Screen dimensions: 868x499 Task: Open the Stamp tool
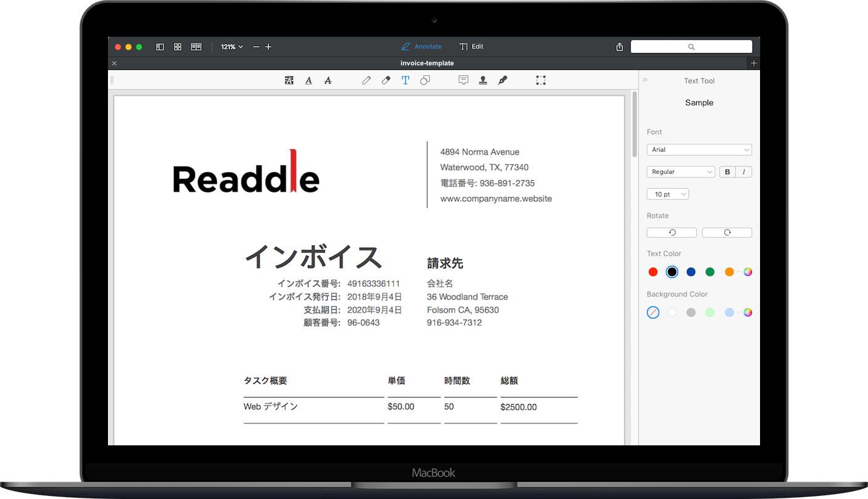pyautogui.click(x=483, y=80)
